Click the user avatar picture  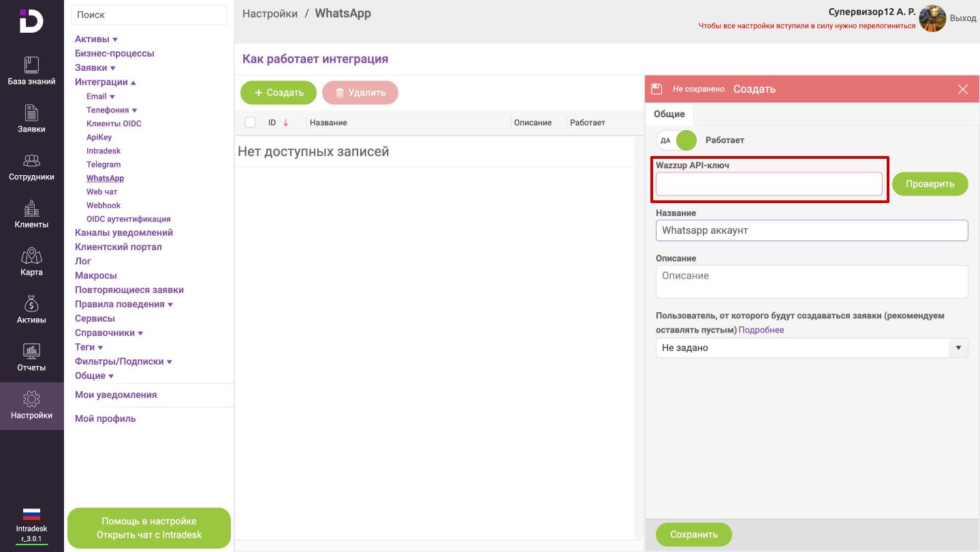click(932, 18)
